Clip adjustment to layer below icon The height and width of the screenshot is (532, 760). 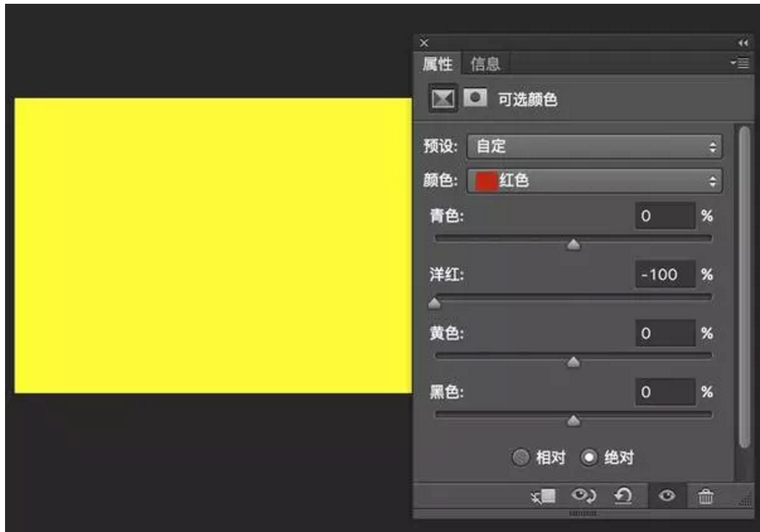[x=543, y=497]
